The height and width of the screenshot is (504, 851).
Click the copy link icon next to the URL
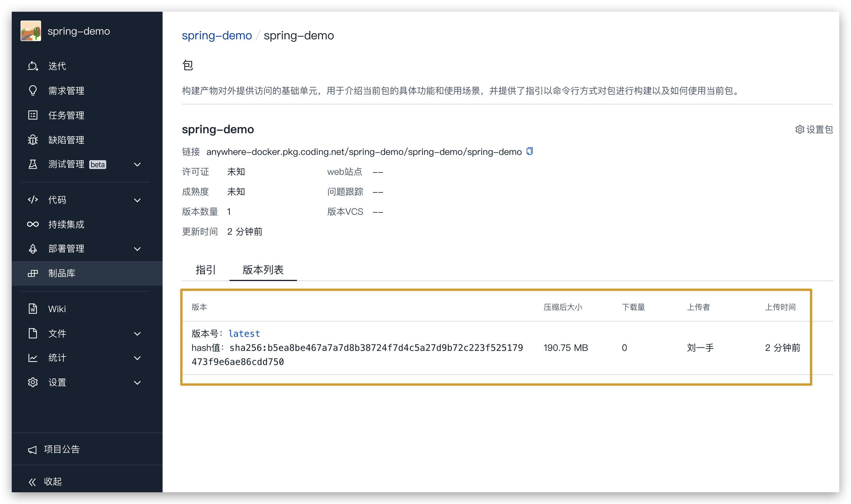click(529, 151)
